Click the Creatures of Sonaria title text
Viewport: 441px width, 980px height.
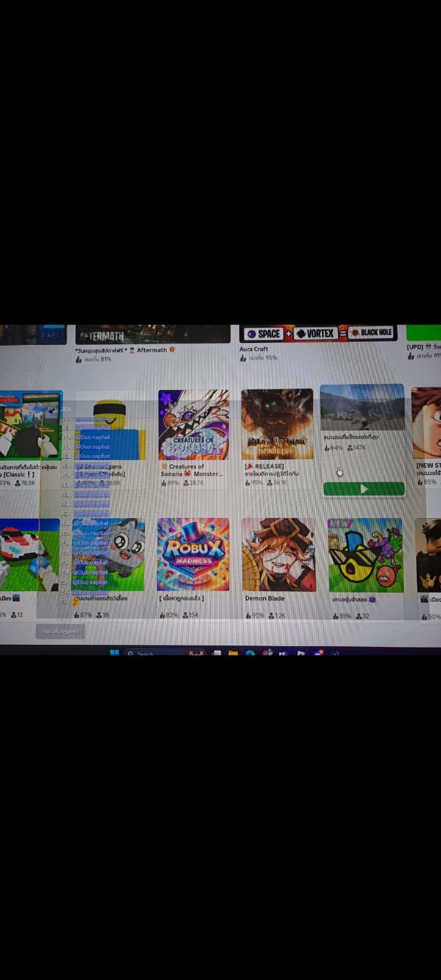[x=192, y=470]
